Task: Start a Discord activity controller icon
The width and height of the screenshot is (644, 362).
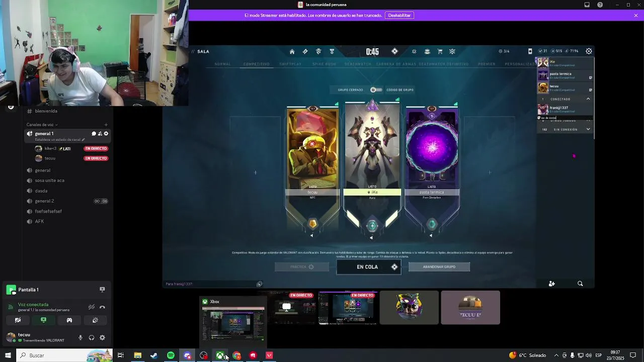Action: (x=69, y=320)
